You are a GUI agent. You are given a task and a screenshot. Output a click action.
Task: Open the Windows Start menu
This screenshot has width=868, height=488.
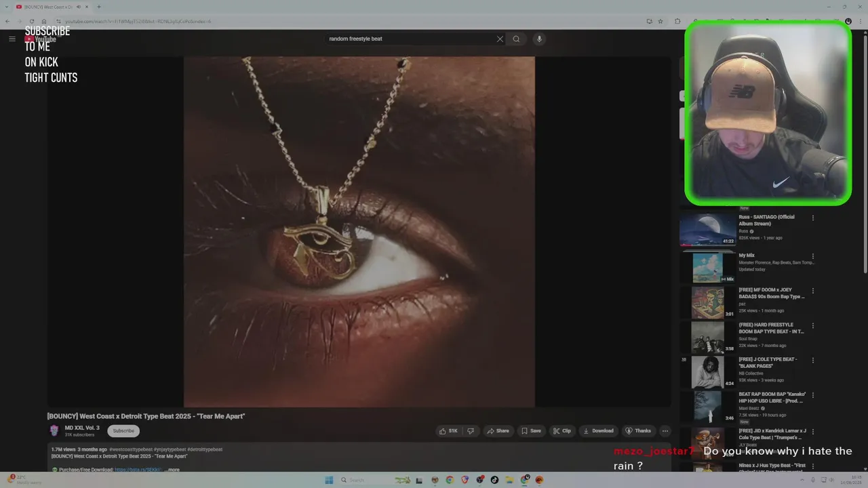click(329, 480)
